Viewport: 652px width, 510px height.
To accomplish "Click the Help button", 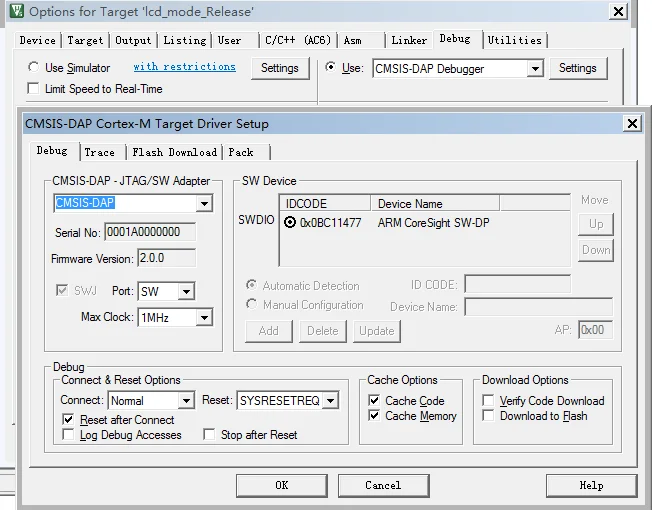I will click(591, 485).
